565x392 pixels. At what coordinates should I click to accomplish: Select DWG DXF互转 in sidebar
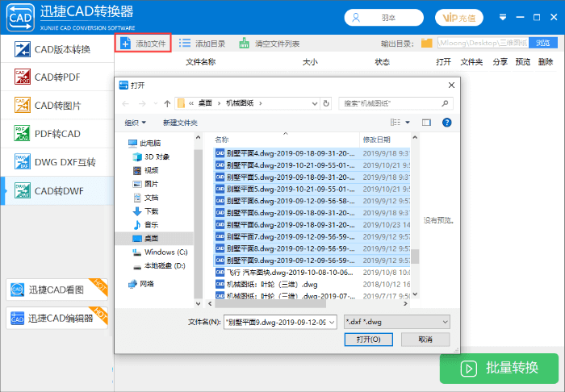coord(57,162)
